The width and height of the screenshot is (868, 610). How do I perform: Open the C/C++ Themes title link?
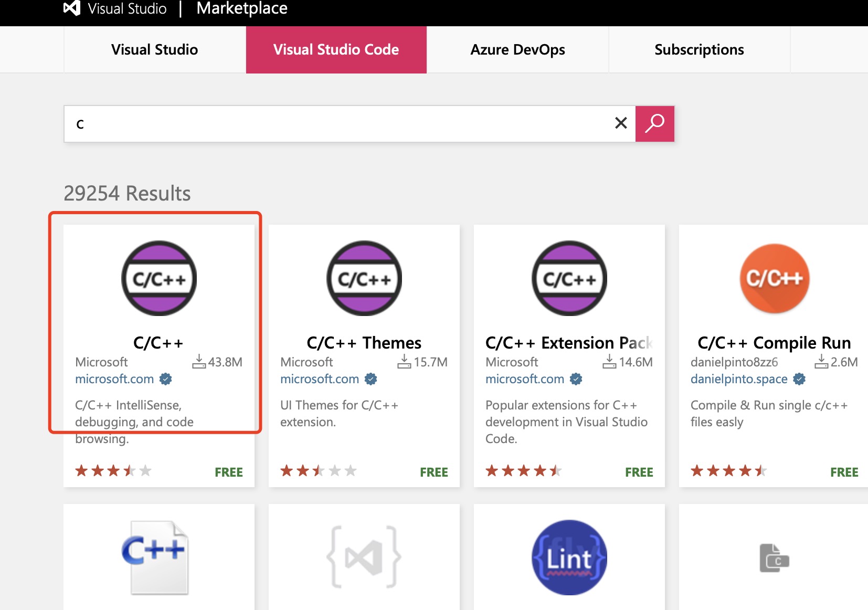click(364, 343)
